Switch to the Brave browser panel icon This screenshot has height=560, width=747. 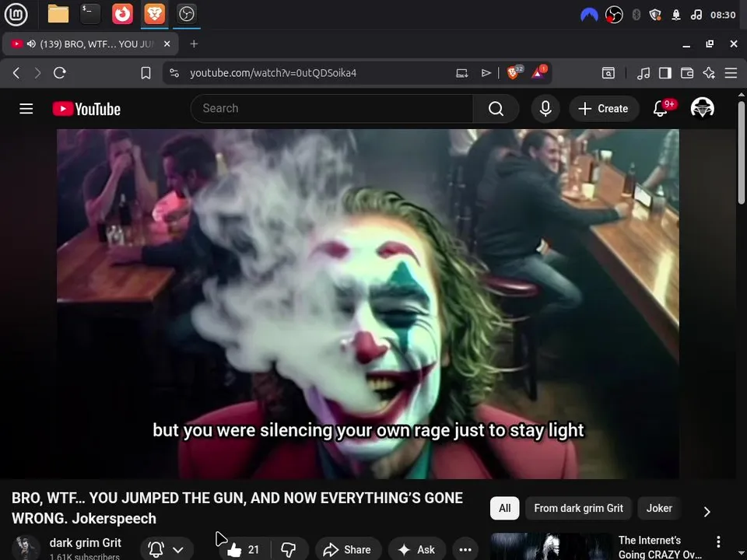click(154, 14)
